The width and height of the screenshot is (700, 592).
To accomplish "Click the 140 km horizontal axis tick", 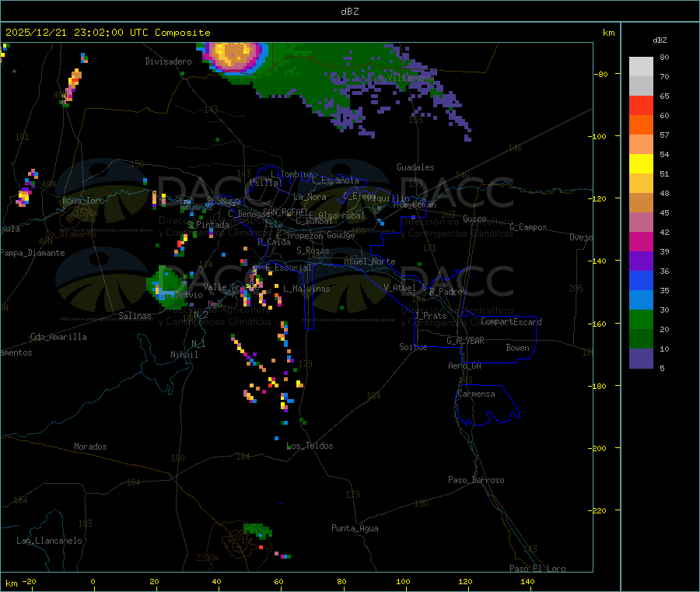I will pos(527,581).
